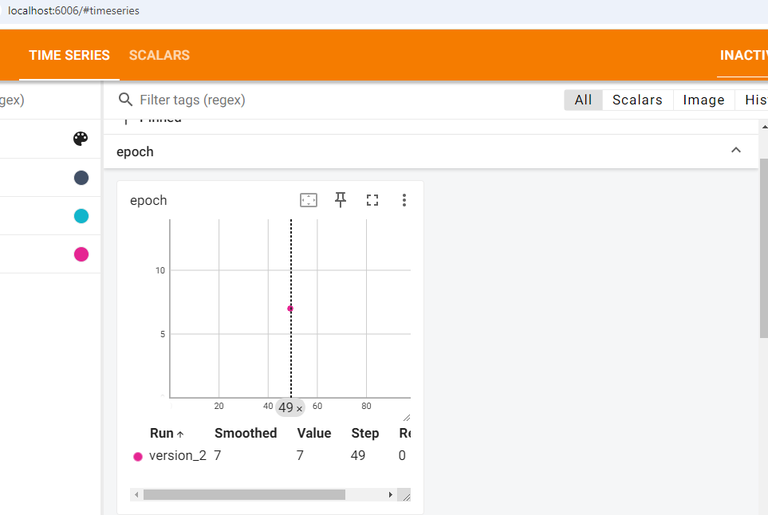Filter cards by Scalars
Viewport: 768px width, 515px height.
637,100
